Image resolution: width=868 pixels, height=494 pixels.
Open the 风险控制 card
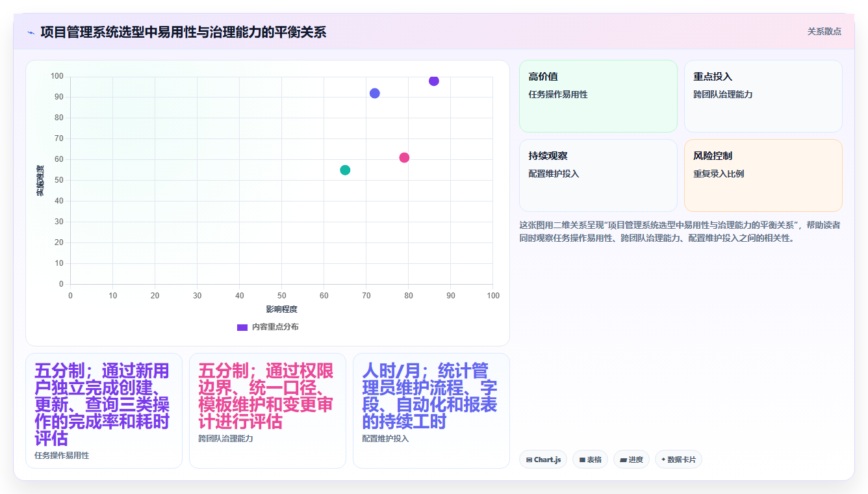[x=763, y=175]
